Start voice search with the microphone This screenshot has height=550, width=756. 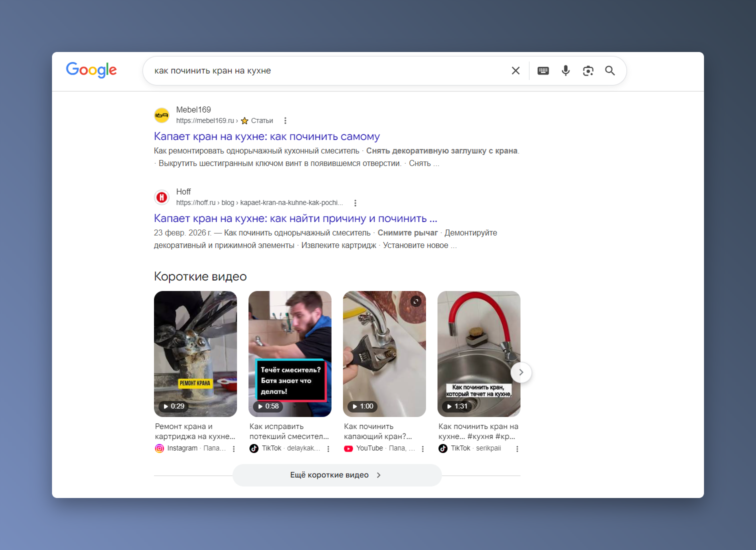tap(565, 71)
